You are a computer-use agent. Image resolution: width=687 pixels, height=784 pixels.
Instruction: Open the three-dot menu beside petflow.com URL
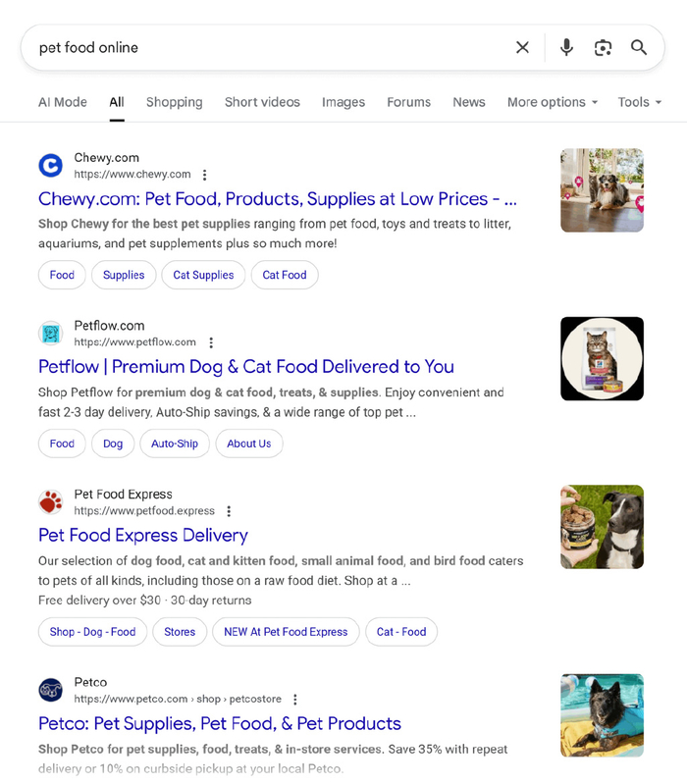click(x=210, y=342)
